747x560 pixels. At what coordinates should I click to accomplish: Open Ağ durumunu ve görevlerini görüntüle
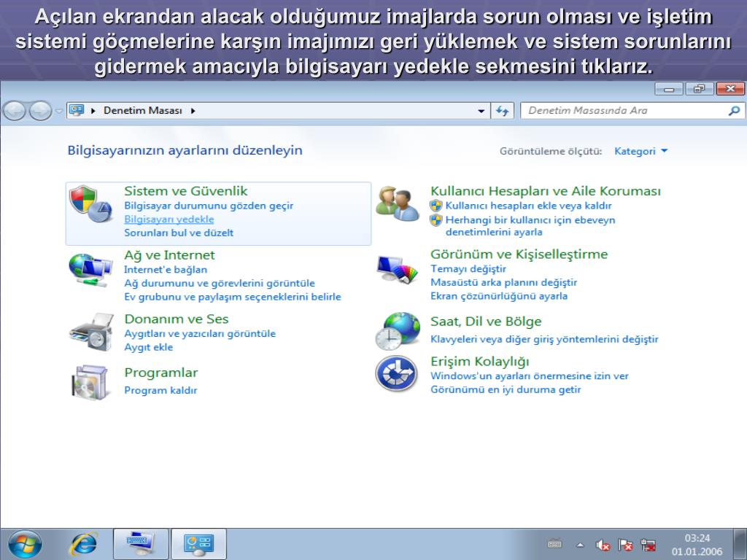click(x=220, y=284)
